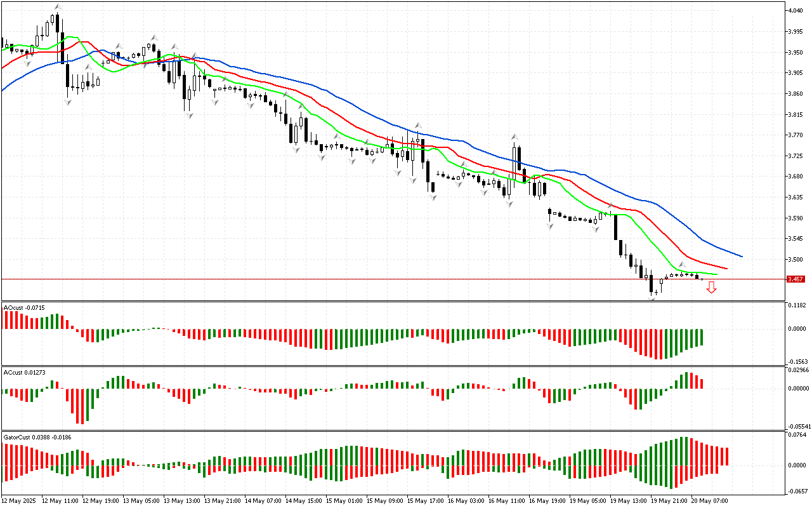Click the newest up fractal beside the latest candles

[682, 264]
